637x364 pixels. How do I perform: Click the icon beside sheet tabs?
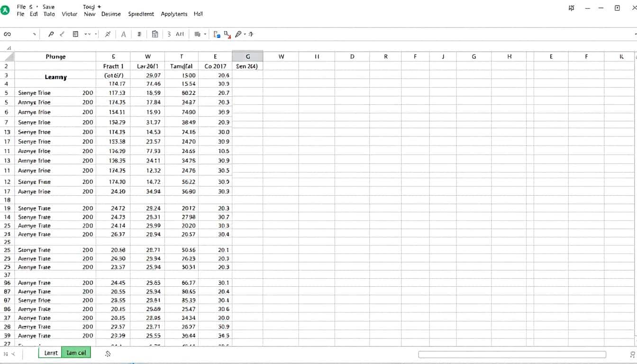coord(108,354)
